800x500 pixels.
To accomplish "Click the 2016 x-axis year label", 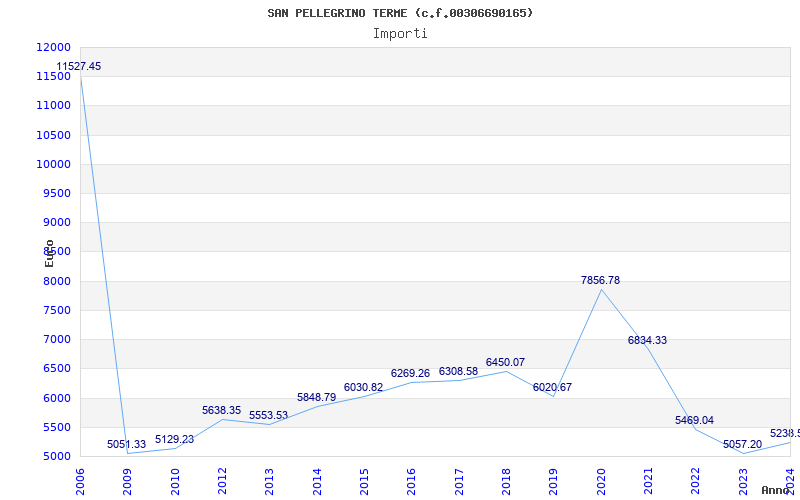I will pos(412,482).
